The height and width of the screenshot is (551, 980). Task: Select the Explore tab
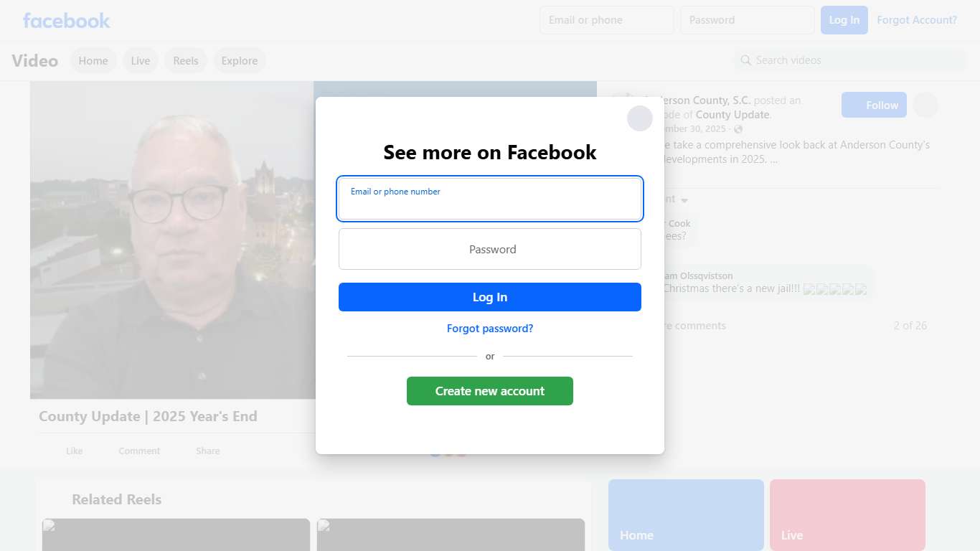click(240, 61)
